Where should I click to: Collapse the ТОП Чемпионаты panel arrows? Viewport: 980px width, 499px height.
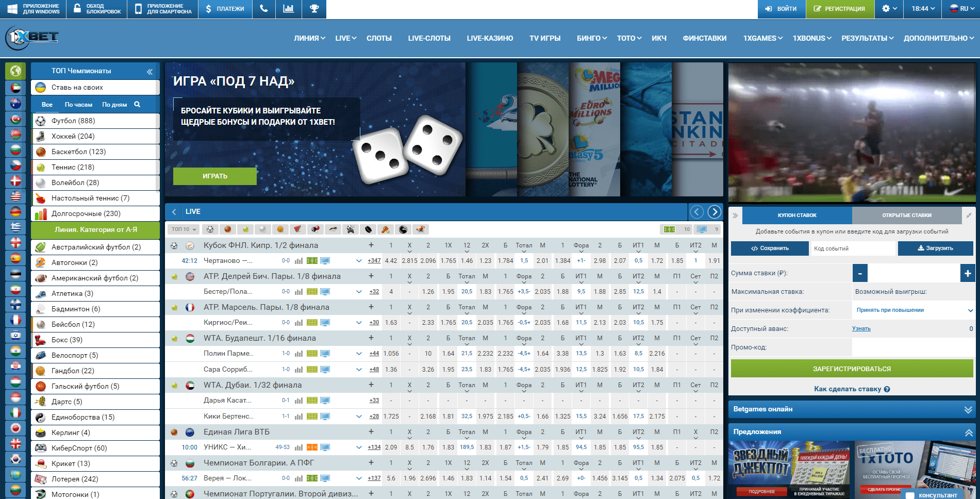[150, 71]
